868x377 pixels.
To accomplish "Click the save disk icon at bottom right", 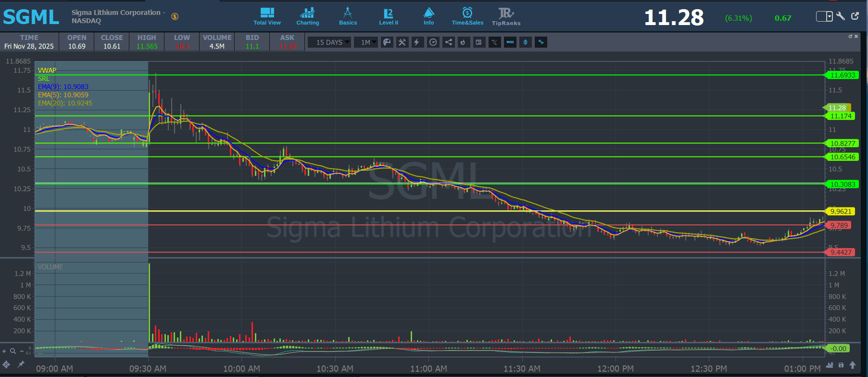I will click(841, 365).
